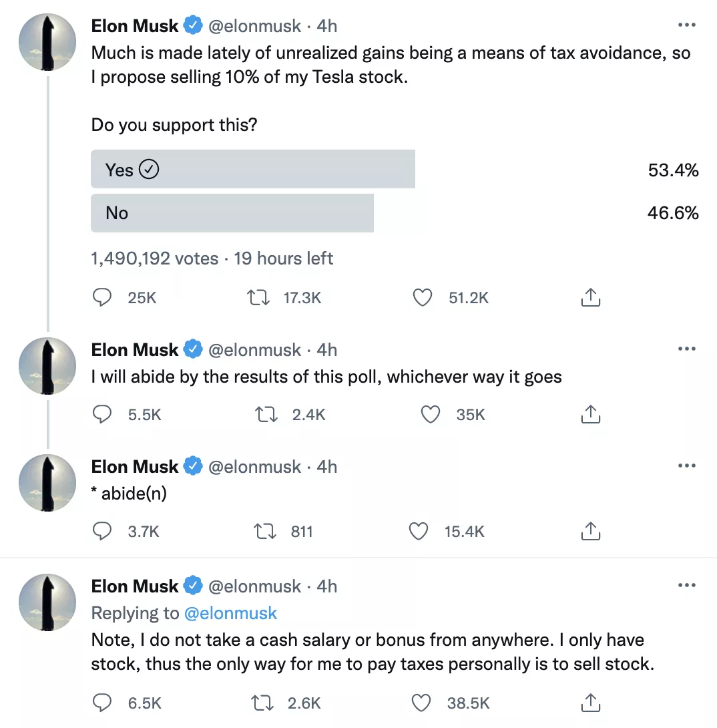Click the 4h timestamp on the poll tweet

(326, 26)
